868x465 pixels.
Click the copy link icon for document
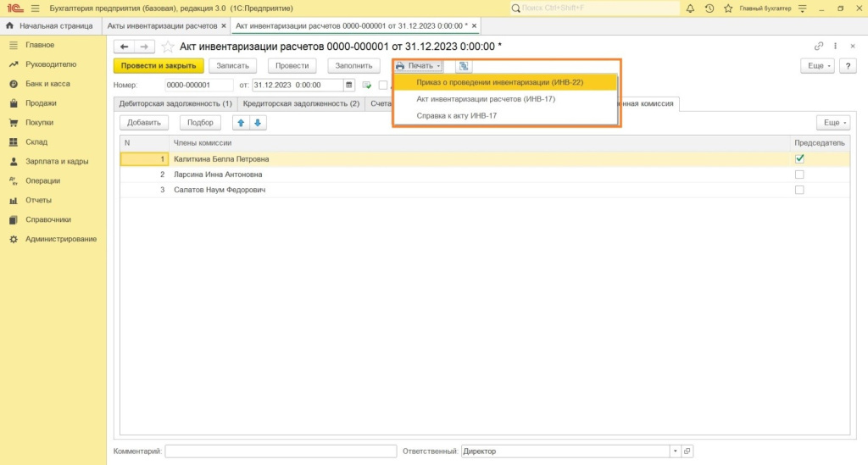(818, 46)
